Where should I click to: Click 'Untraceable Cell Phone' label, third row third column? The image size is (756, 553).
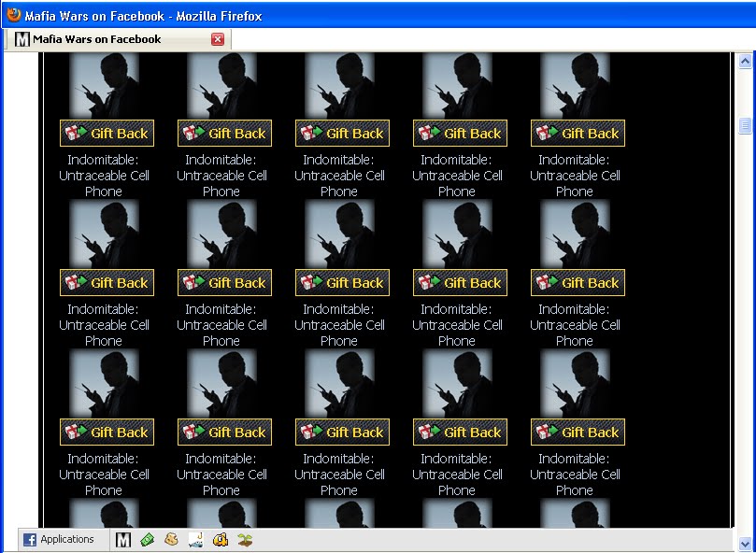coord(339,482)
